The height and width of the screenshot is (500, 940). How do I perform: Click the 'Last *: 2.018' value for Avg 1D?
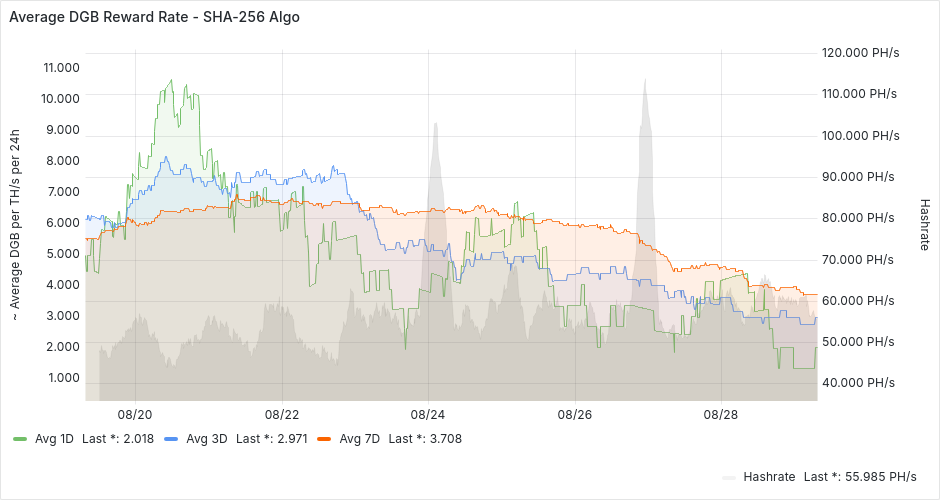[x=118, y=439]
